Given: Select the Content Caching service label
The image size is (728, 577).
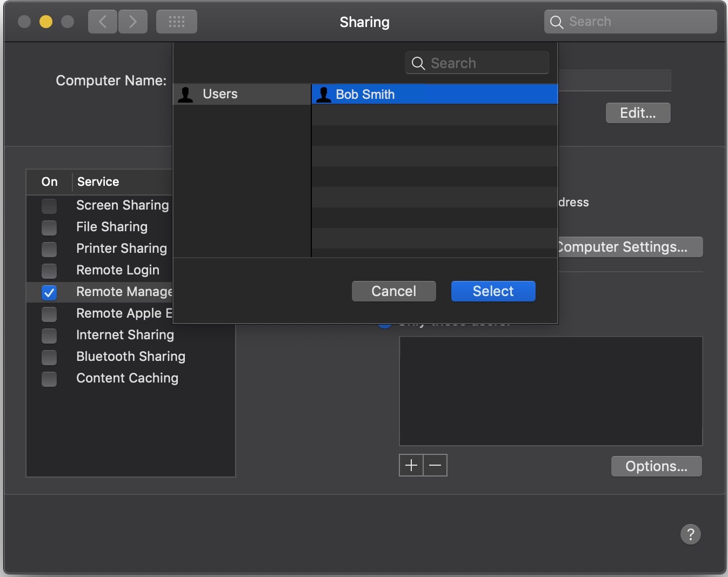Looking at the screenshot, I should [127, 378].
